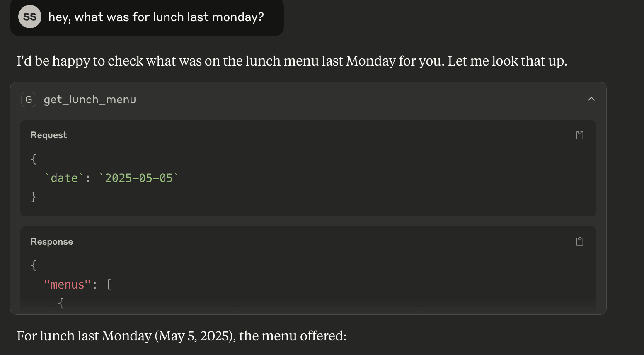Click the G tool badge icon

point(29,100)
